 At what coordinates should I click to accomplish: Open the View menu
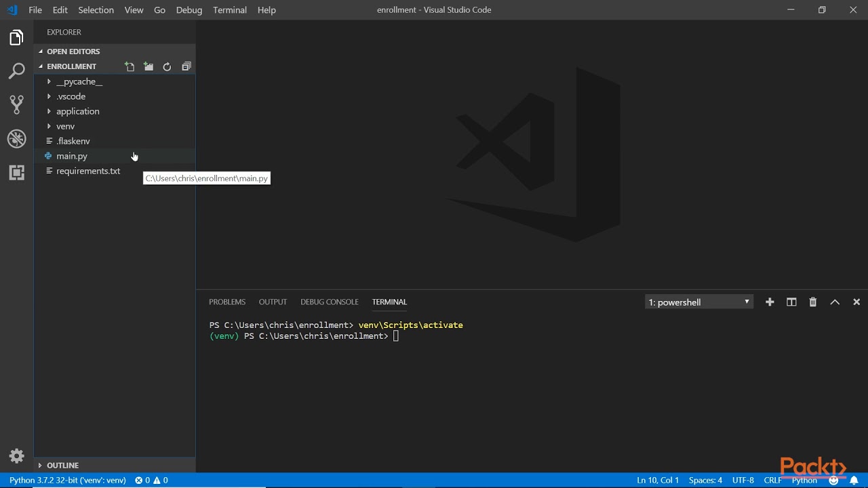(134, 10)
